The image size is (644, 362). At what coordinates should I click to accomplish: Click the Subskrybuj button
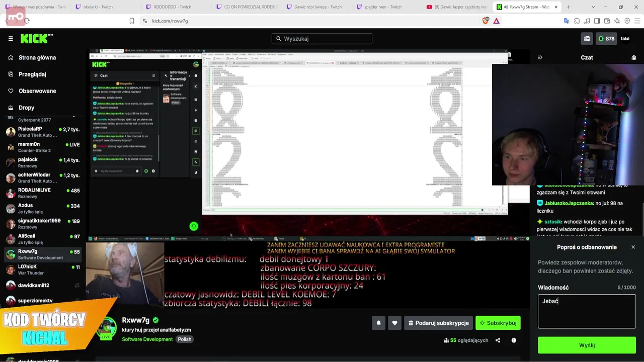(x=498, y=323)
